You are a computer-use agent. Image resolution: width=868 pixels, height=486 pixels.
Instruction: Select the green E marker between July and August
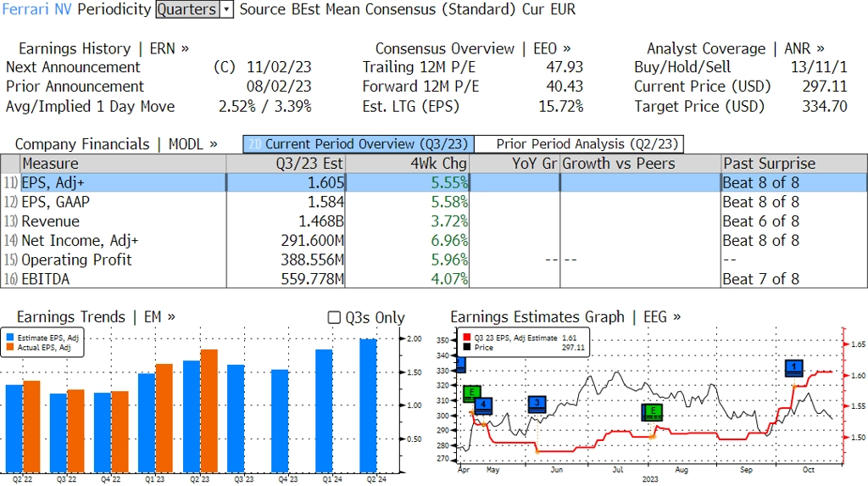pos(652,411)
